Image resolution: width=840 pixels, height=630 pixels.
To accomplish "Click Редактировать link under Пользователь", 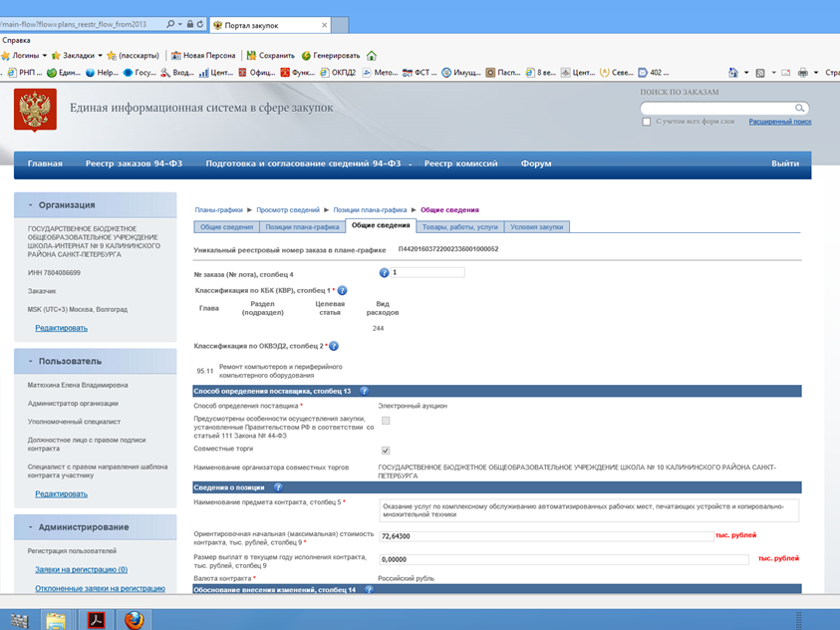I will 61,493.
